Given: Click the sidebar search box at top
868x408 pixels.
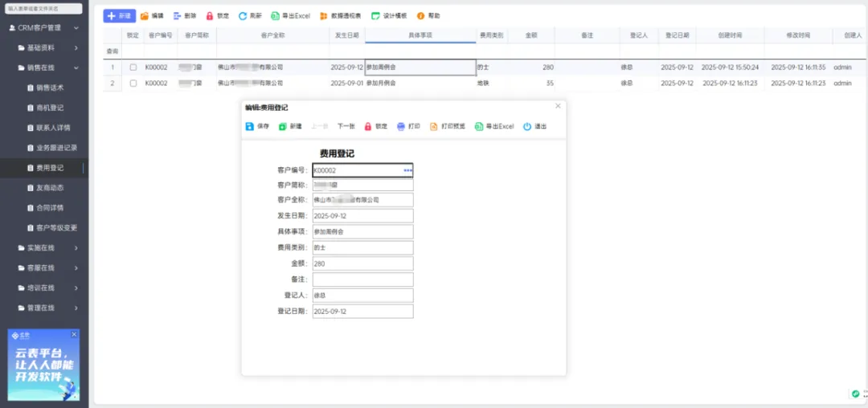Looking at the screenshot, I should click(x=43, y=9).
